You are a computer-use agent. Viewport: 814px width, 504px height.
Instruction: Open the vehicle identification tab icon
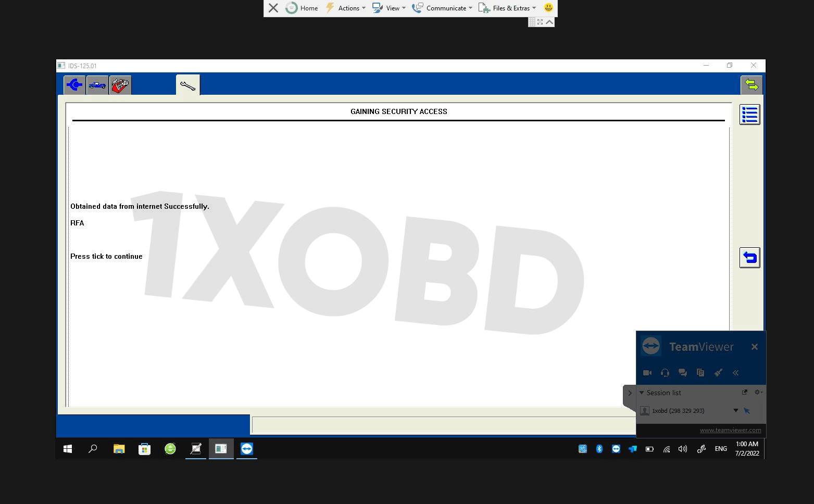(97, 85)
